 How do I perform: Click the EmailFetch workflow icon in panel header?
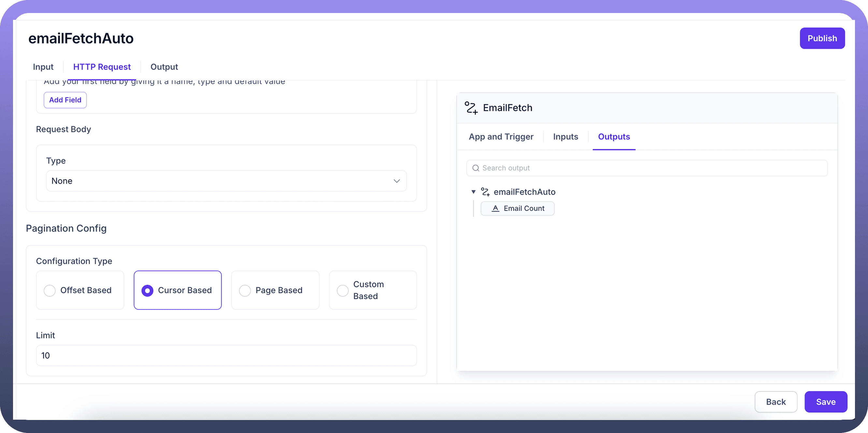pyautogui.click(x=471, y=108)
